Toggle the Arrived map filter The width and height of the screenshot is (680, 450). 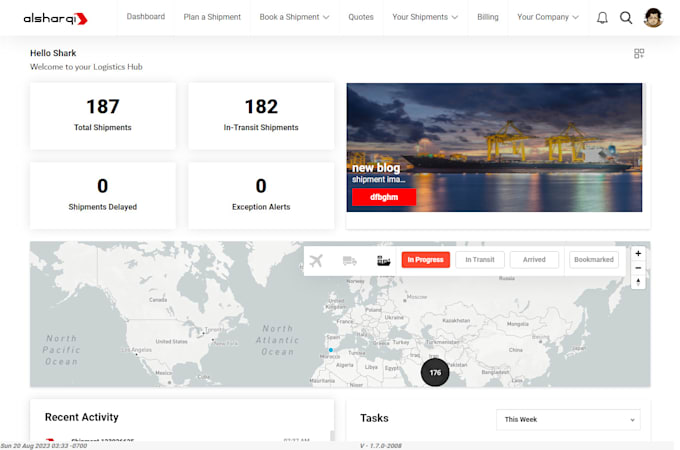click(x=534, y=260)
